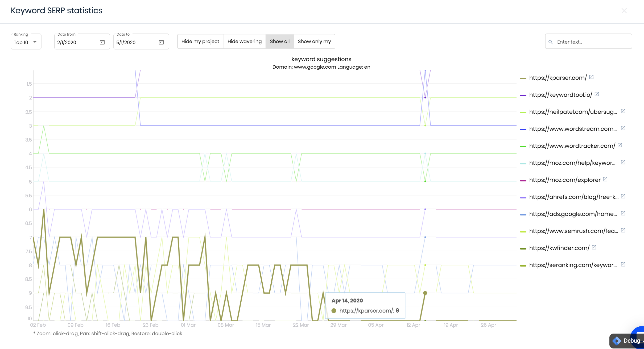Toggle moz.com/explorer legend entry
Viewport: 644px width, 349px height.
[x=565, y=180]
